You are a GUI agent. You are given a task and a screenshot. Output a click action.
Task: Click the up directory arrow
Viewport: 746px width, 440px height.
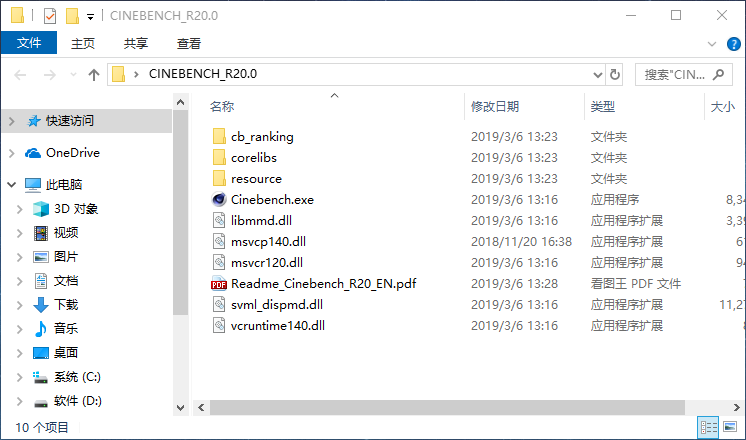pyautogui.click(x=94, y=74)
